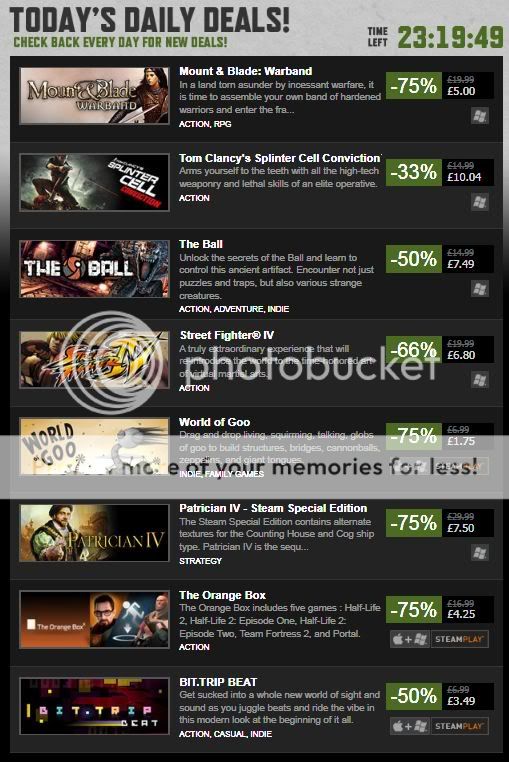Click the £3.49 price of BIT.TRIP BEAT
The image size is (509, 762).
[x=461, y=701]
